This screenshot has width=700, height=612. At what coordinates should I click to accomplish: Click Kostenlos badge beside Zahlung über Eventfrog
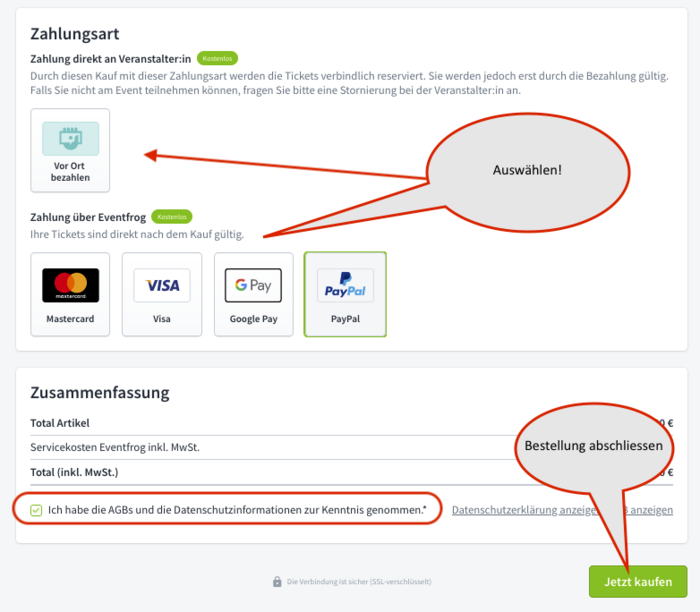click(172, 216)
